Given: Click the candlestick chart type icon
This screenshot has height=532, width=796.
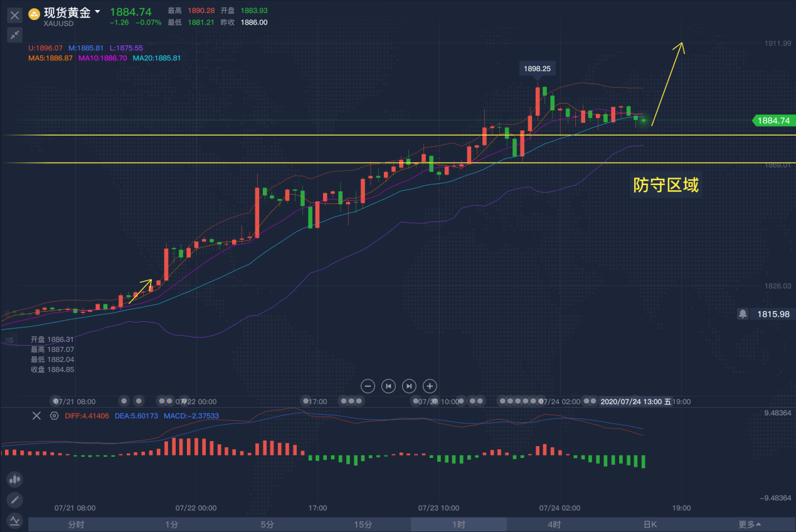Looking at the screenshot, I should click(14, 480).
